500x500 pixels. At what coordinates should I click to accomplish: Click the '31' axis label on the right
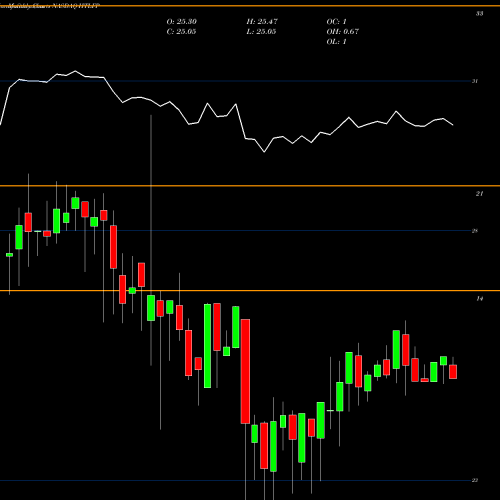475,81
